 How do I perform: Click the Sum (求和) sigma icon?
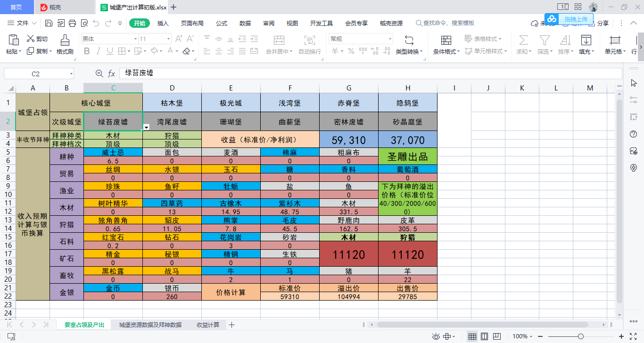click(523, 40)
